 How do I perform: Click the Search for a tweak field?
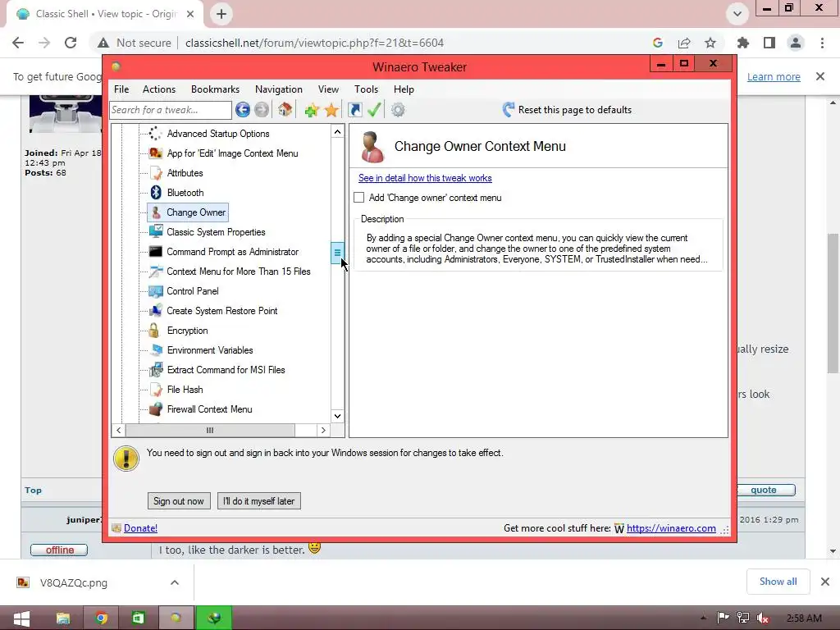tap(171, 110)
